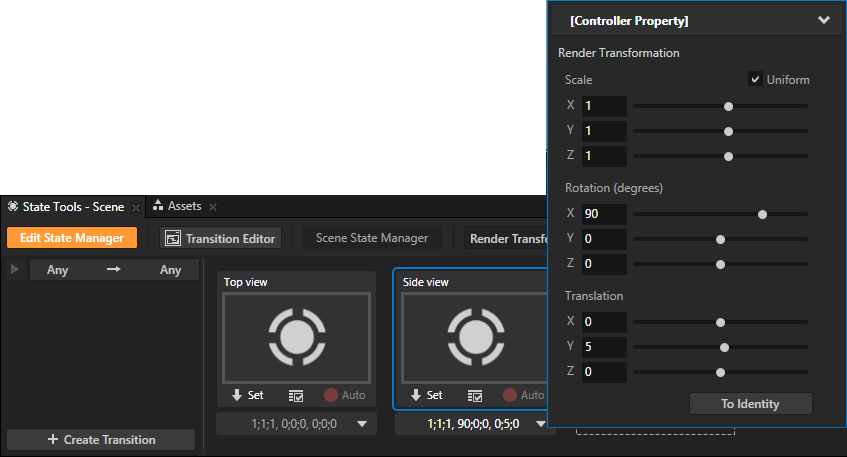This screenshot has width=847, height=457.
Task: Click the Translation Y input field
Action: [x=604, y=347]
